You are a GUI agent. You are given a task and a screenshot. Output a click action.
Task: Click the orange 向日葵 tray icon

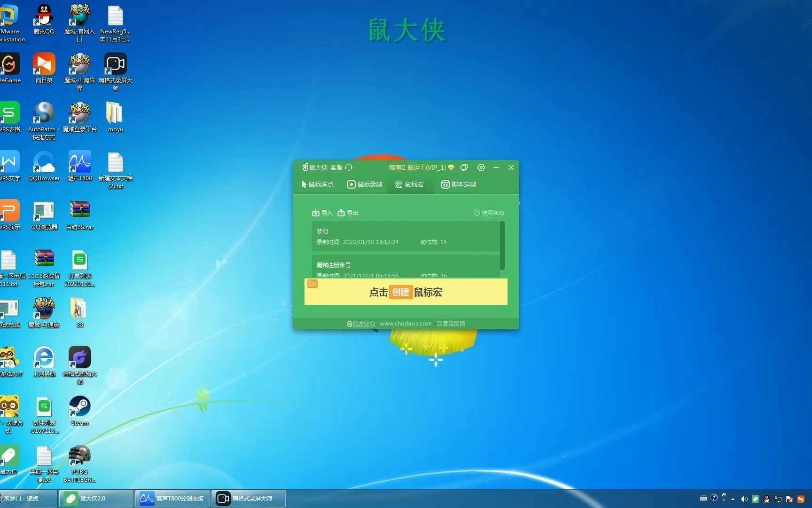pyautogui.click(x=801, y=499)
